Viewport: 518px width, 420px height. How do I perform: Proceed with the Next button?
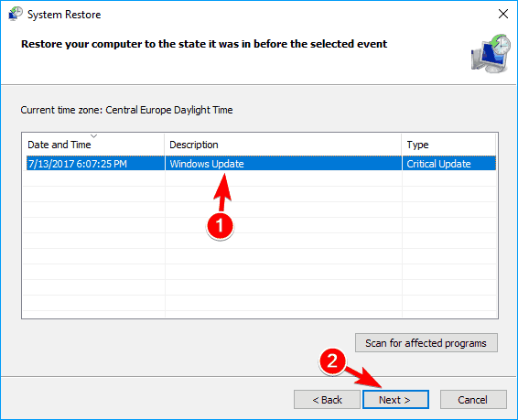coord(395,400)
